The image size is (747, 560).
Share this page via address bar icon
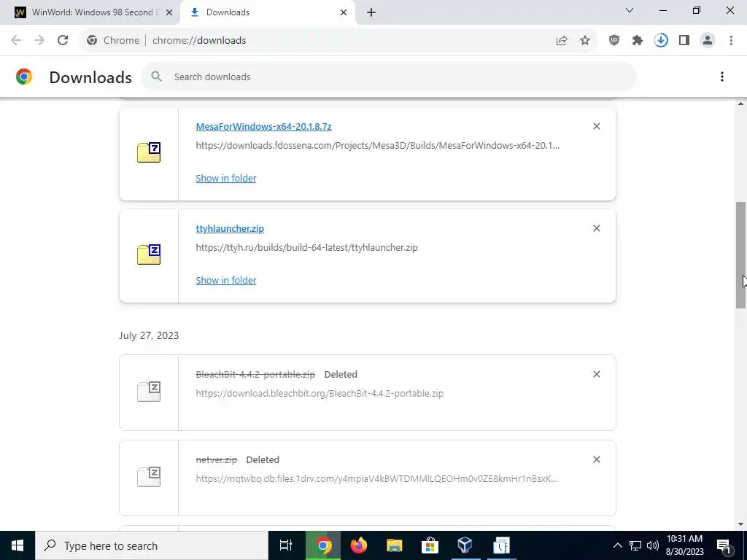click(x=562, y=41)
